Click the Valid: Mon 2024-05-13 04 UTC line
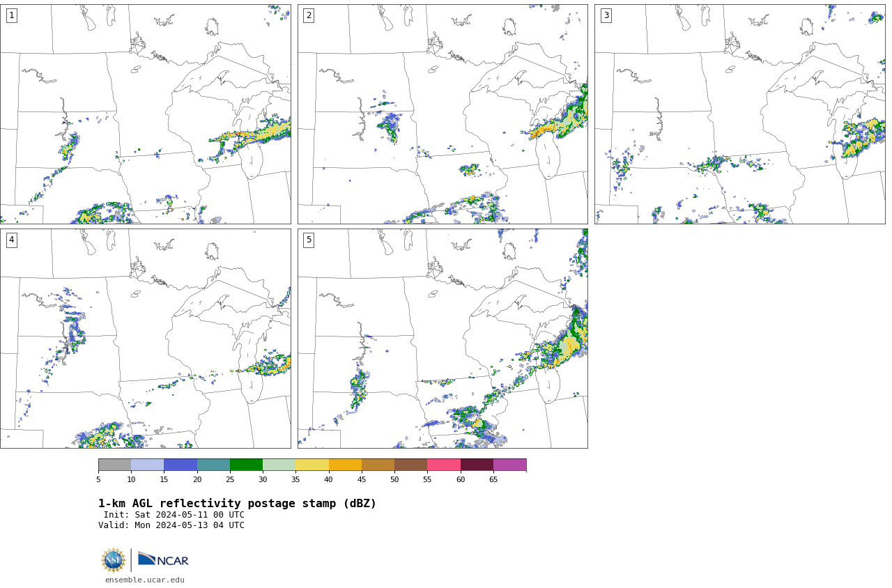The image size is (892, 588). point(171,525)
